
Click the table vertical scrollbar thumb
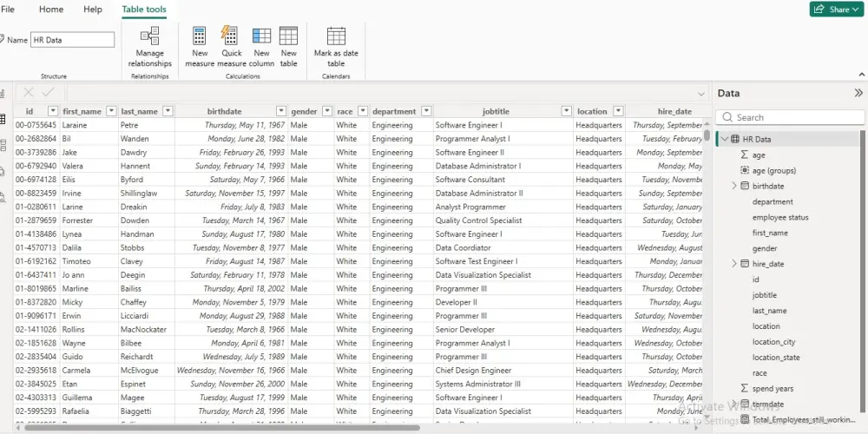click(x=707, y=135)
